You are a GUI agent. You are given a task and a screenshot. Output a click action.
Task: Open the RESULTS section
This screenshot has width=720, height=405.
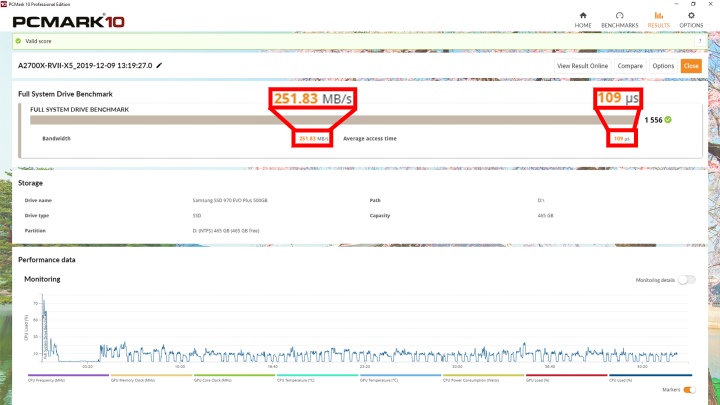coord(658,20)
